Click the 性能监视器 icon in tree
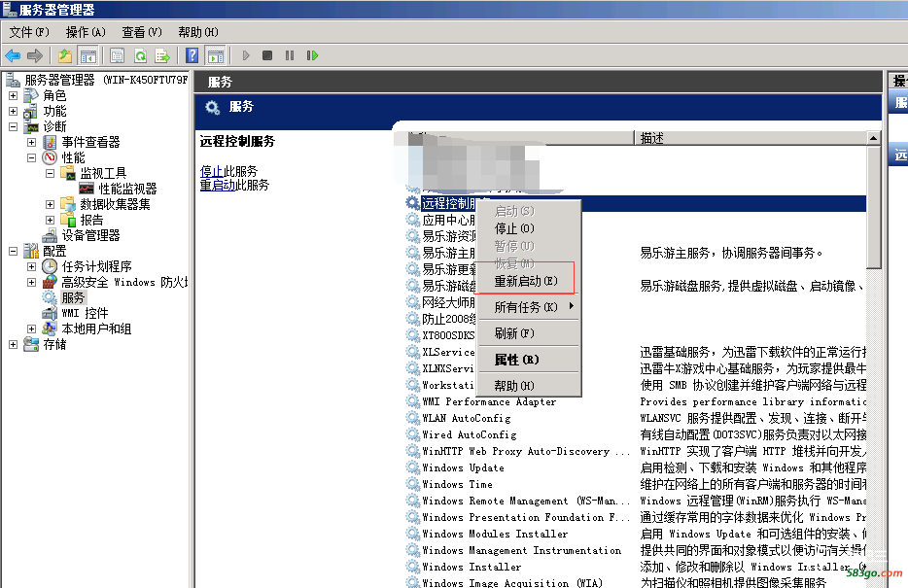The height and width of the screenshot is (588, 908). pos(87,189)
